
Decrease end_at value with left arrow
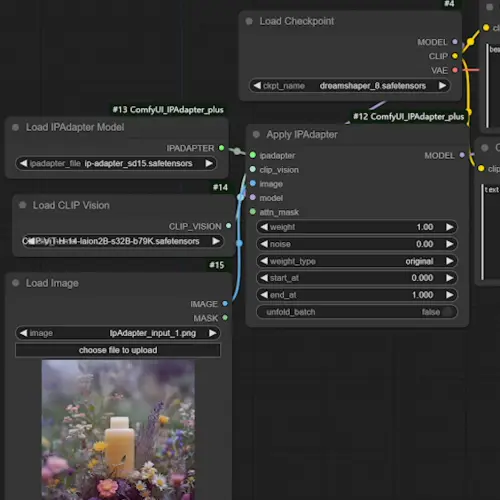264,295
